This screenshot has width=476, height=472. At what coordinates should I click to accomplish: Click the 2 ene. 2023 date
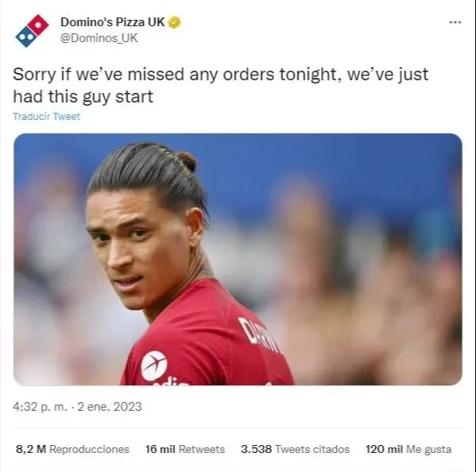110,407
